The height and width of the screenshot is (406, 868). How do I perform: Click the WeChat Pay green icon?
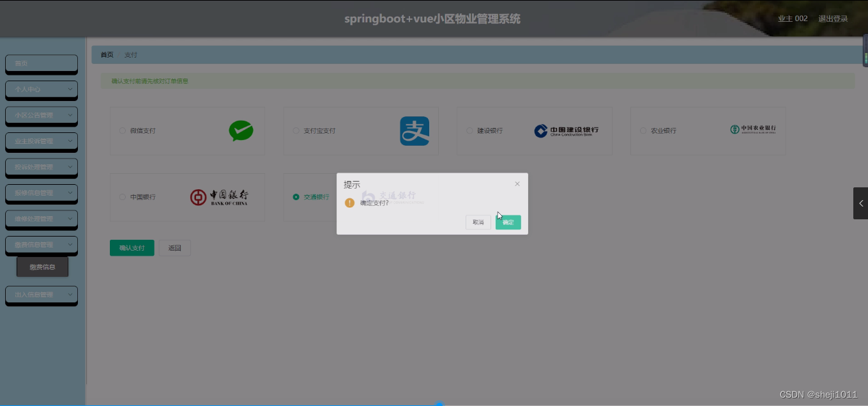pyautogui.click(x=241, y=130)
